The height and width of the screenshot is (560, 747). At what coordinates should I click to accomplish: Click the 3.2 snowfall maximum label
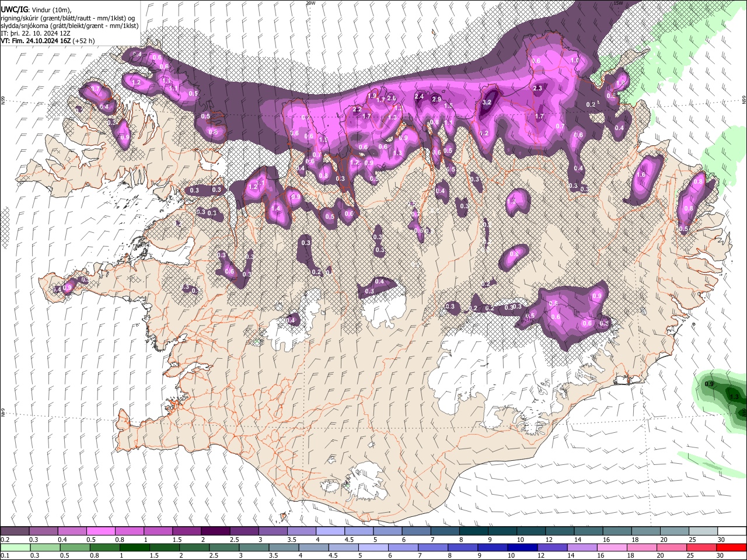(x=488, y=102)
